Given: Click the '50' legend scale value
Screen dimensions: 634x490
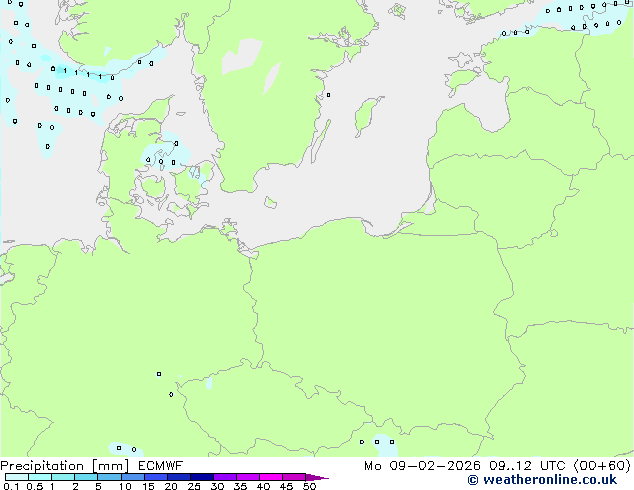Looking at the screenshot, I should (309, 486).
